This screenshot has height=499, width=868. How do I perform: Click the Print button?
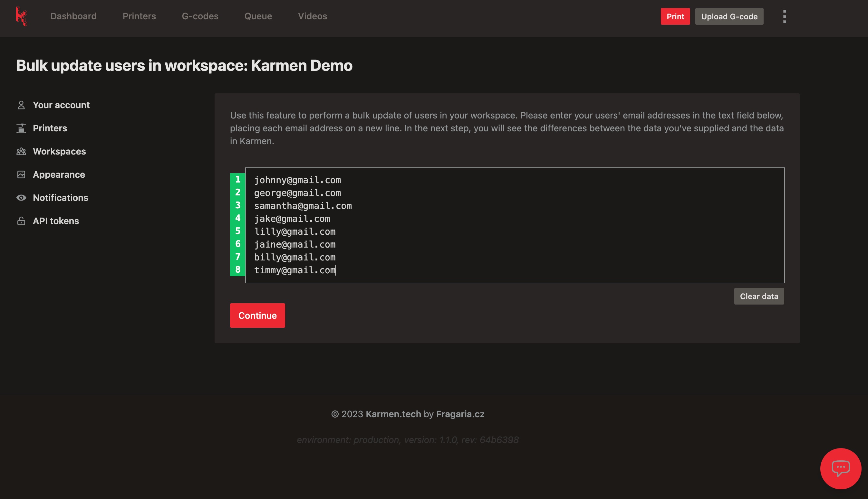675,16
